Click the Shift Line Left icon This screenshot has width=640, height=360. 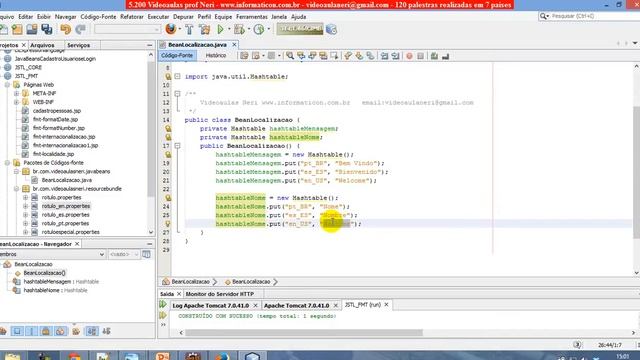pos(384,56)
